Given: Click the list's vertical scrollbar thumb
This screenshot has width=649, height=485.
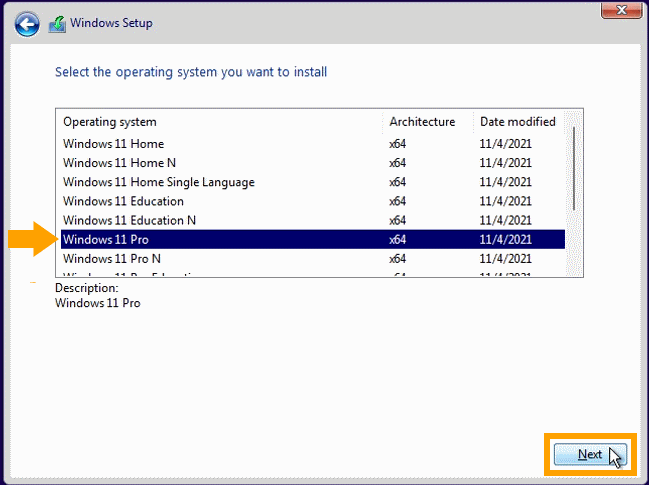Looking at the screenshot, I should point(574,169).
